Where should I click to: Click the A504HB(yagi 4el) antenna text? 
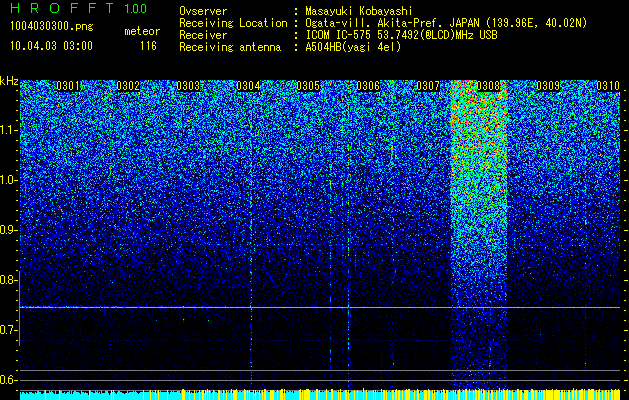pos(353,47)
